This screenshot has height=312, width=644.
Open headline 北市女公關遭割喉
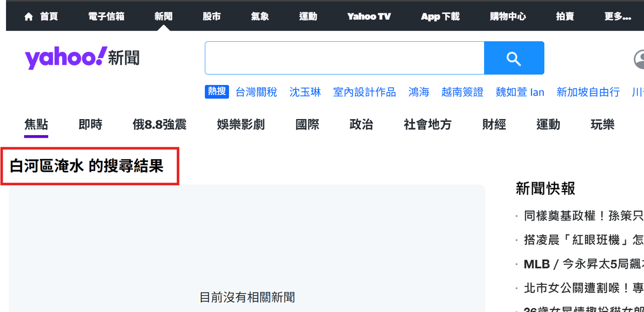[584, 288]
